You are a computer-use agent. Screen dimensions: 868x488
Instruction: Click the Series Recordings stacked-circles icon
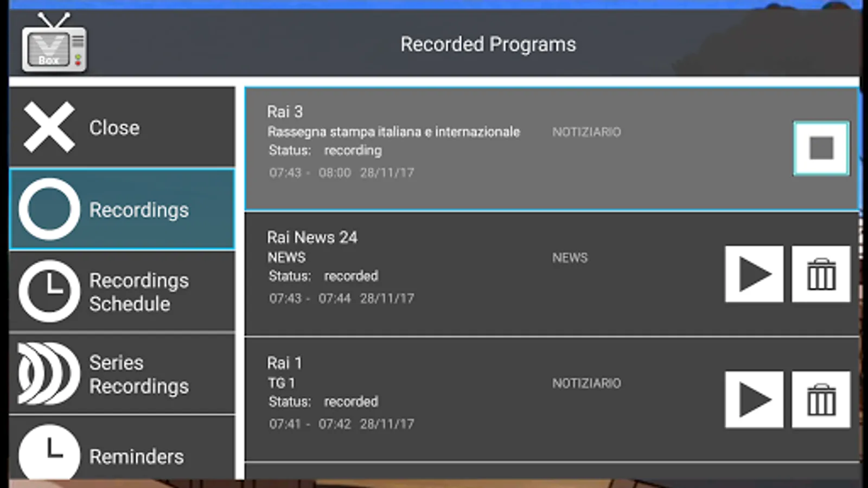click(49, 373)
